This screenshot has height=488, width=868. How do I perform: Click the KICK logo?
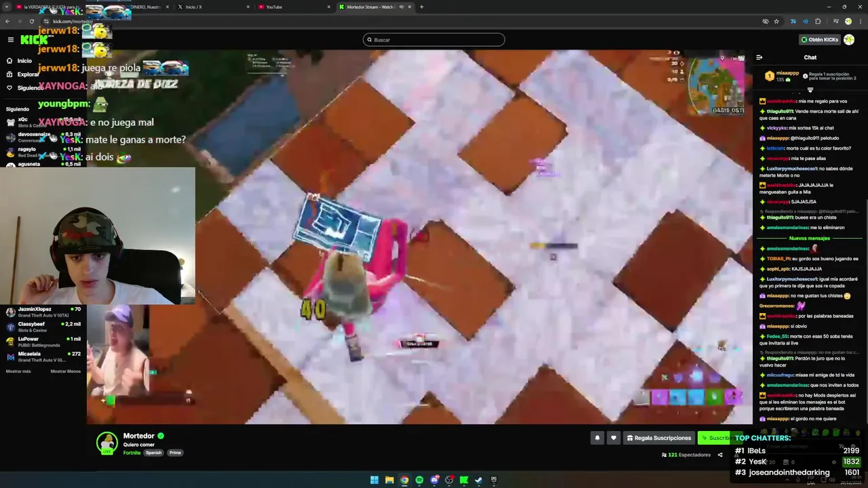(x=34, y=40)
